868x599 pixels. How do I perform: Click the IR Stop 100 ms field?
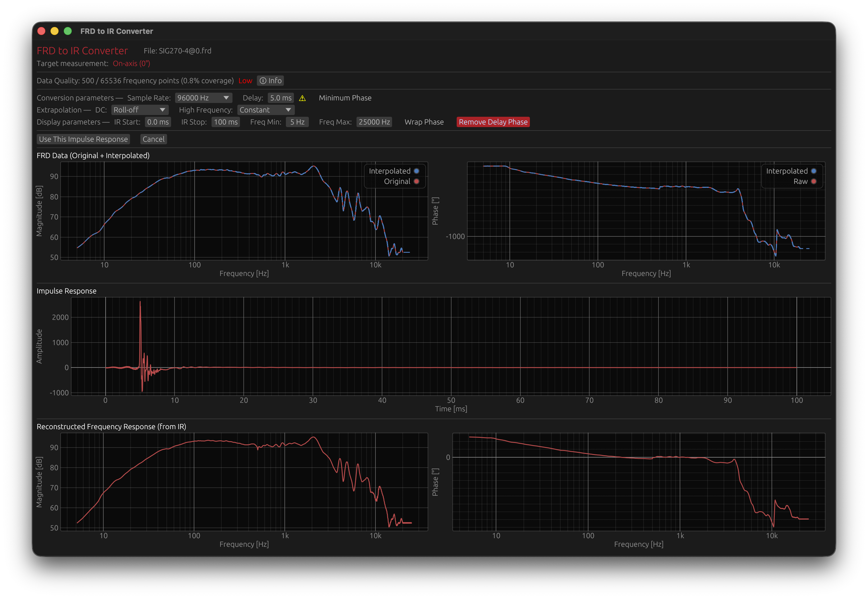coord(225,122)
